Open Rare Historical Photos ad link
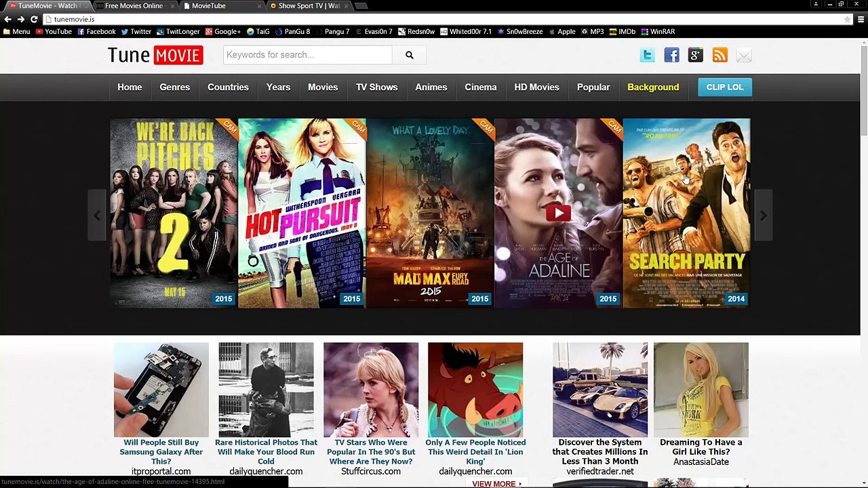This screenshot has width=868, height=488. pyautogui.click(x=266, y=452)
